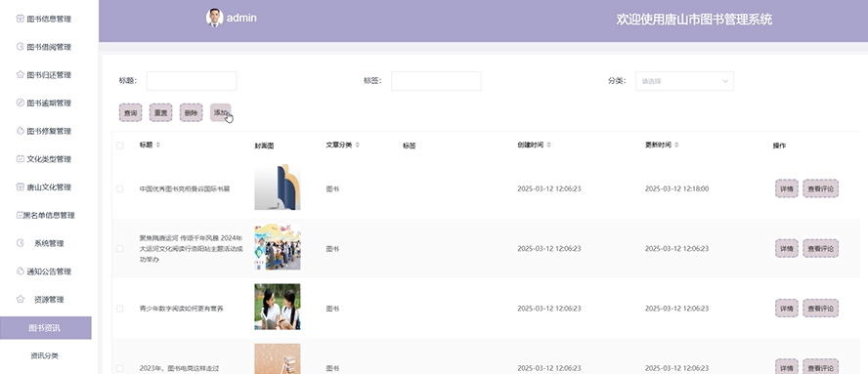Click the 查询 button
868x374 pixels.
tap(131, 112)
